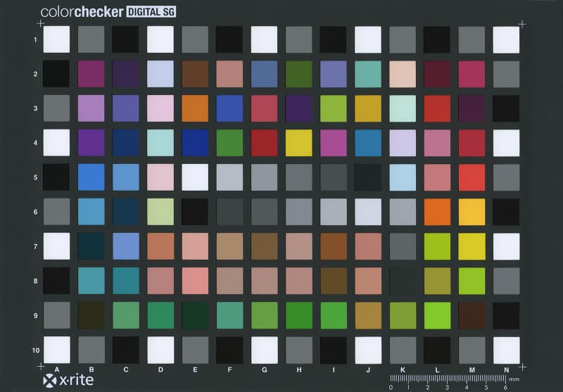Select the tan gold patch at J9

368,315
